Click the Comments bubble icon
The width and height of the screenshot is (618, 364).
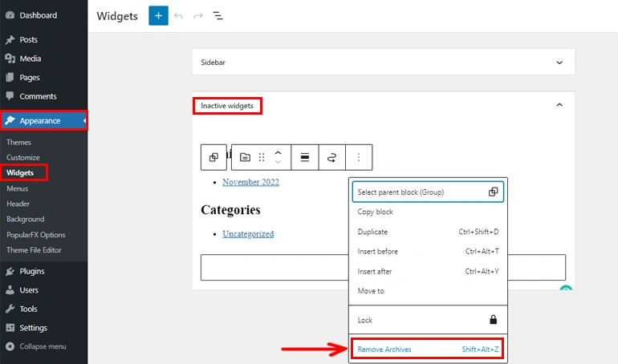click(10, 96)
